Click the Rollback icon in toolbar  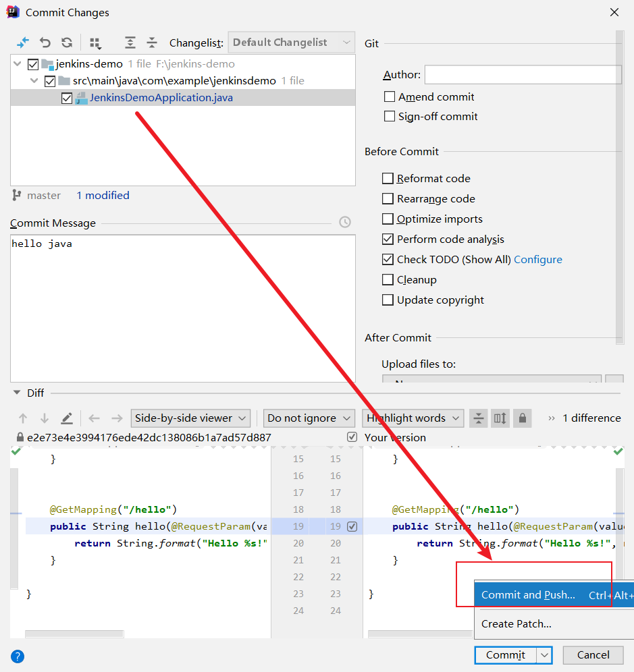[45, 43]
